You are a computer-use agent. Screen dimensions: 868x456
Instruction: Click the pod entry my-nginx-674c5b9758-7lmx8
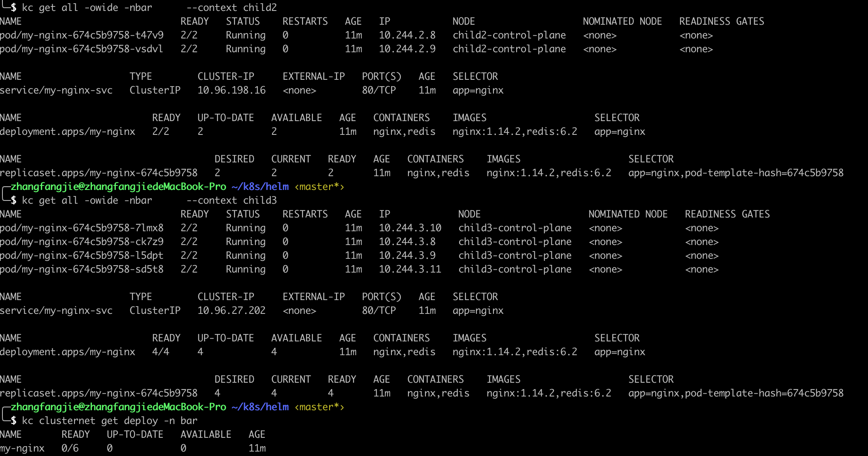(x=83, y=228)
